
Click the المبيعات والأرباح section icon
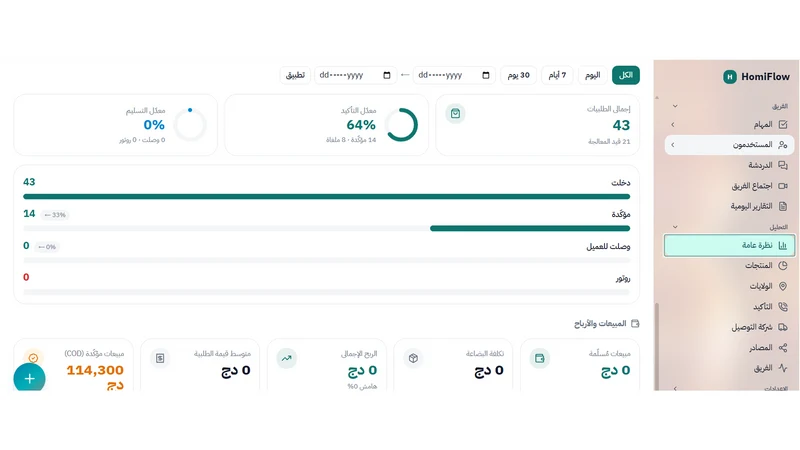(x=635, y=323)
